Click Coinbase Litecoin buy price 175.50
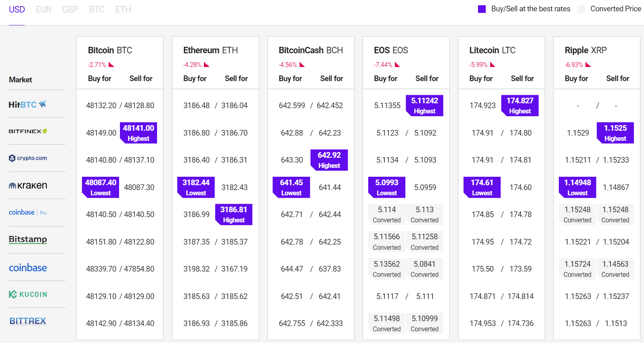This screenshot has height=343, width=644. pos(482,269)
